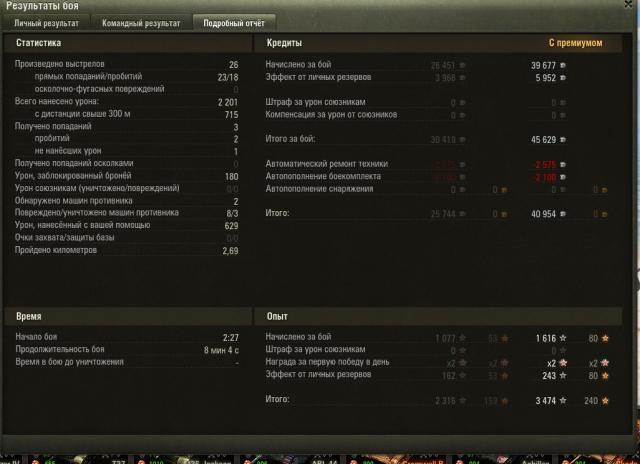This screenshot has height=464, width=640.
Task: Close the battle results window
Action: click(629, 4)
